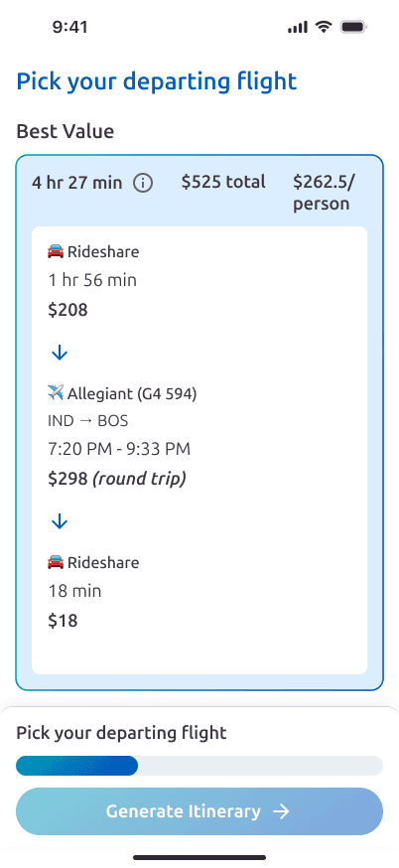Tap the Wi-Fi status icon
The height and width of the screenshot is (868, 399).
pos(324,27)
